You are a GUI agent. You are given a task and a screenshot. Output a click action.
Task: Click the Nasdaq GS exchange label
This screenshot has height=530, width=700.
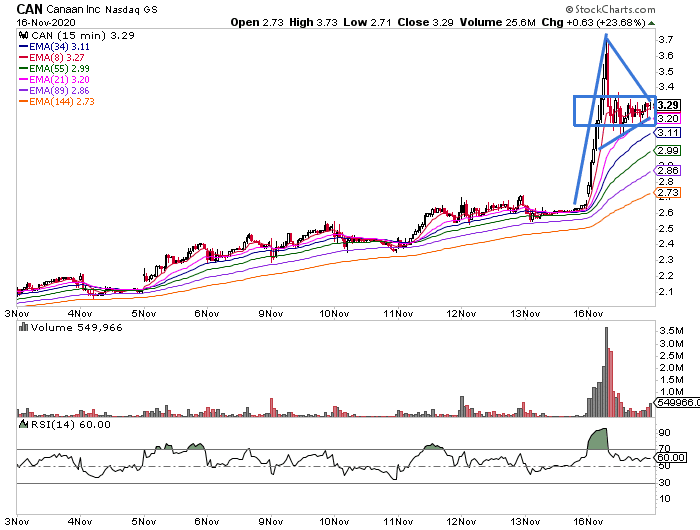[x=131, y=9]
